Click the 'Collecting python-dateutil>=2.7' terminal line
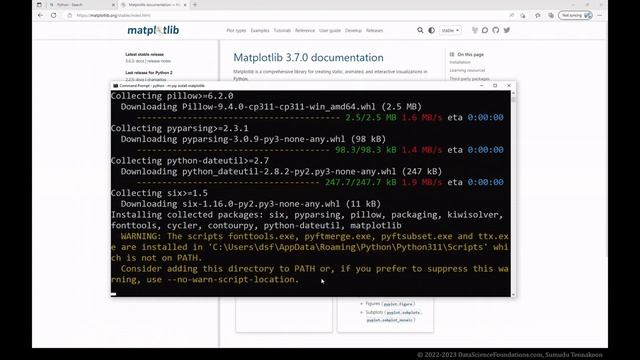640x360 pixels. [190, 161]
